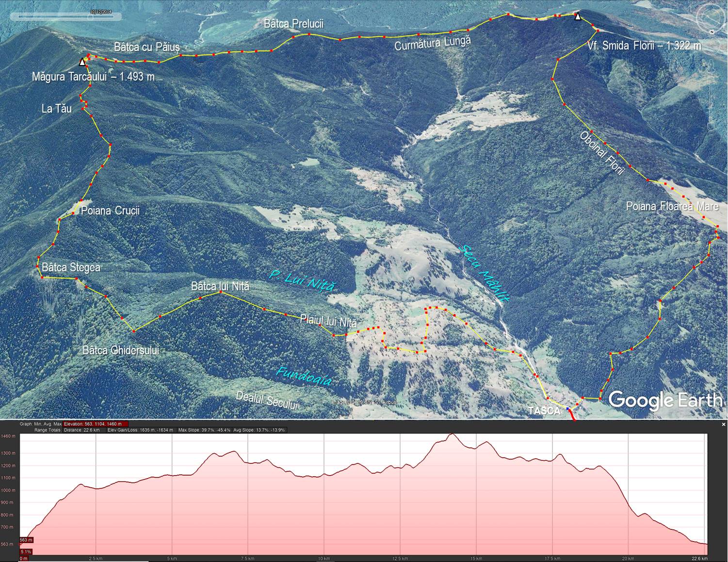Viewport: 728px width, 562px height.
Task: Click the red Elevation min/avg/max readout
Action: coord(96,424)
